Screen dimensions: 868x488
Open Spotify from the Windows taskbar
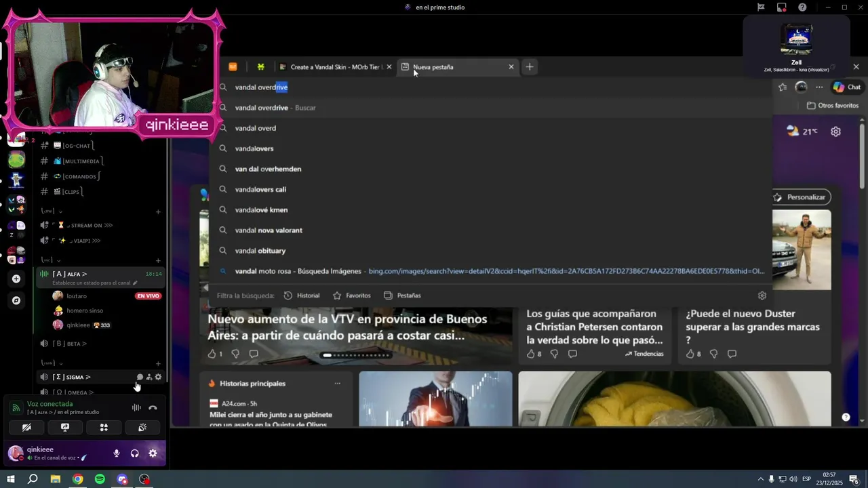point(100,479)
